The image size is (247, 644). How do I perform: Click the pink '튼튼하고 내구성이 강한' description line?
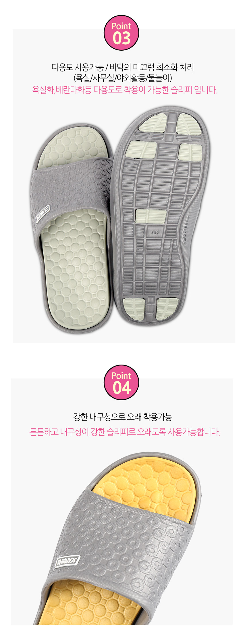tap(125, 432)
